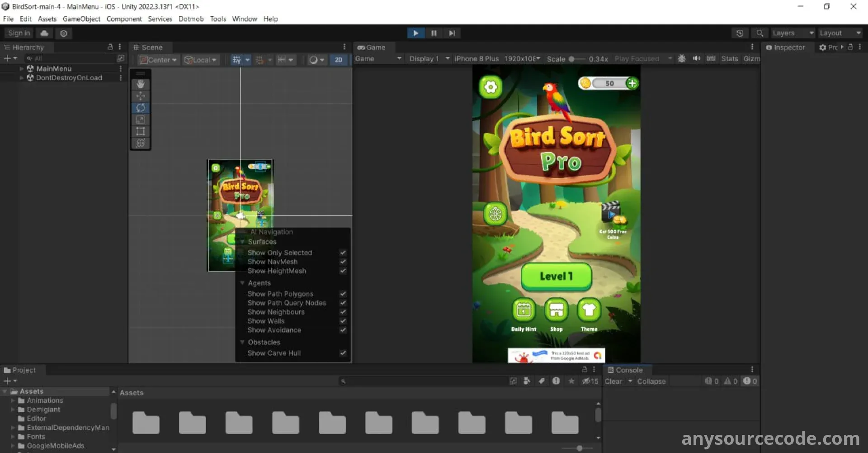Open the Unity cloud services icon

click(x=44, y=33)
